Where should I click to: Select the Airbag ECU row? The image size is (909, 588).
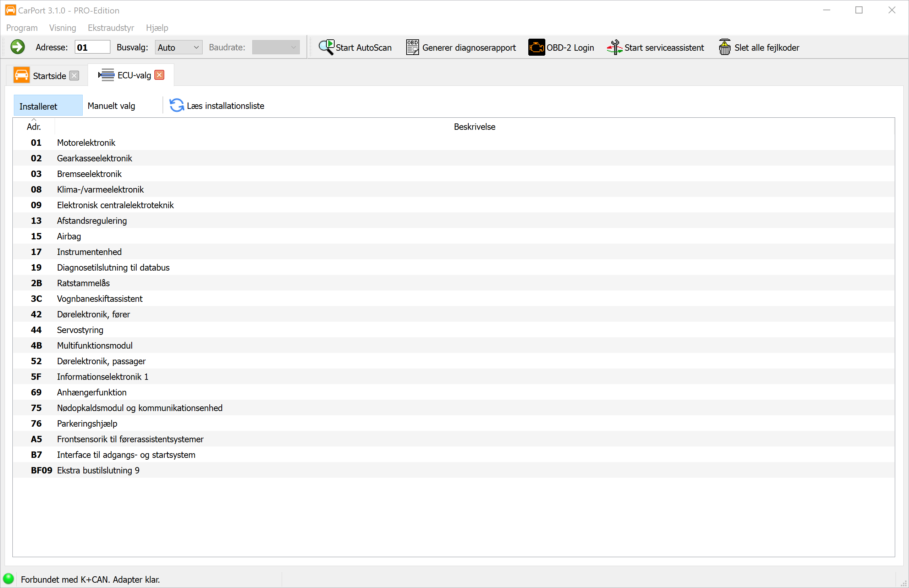(69, 236)
